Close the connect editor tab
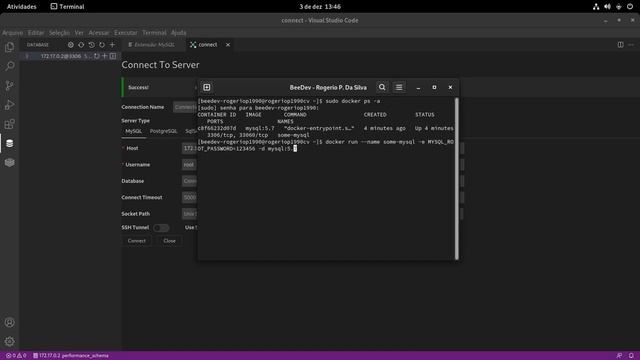Viewport: 640px width, 360px height. tap(228, 44)
